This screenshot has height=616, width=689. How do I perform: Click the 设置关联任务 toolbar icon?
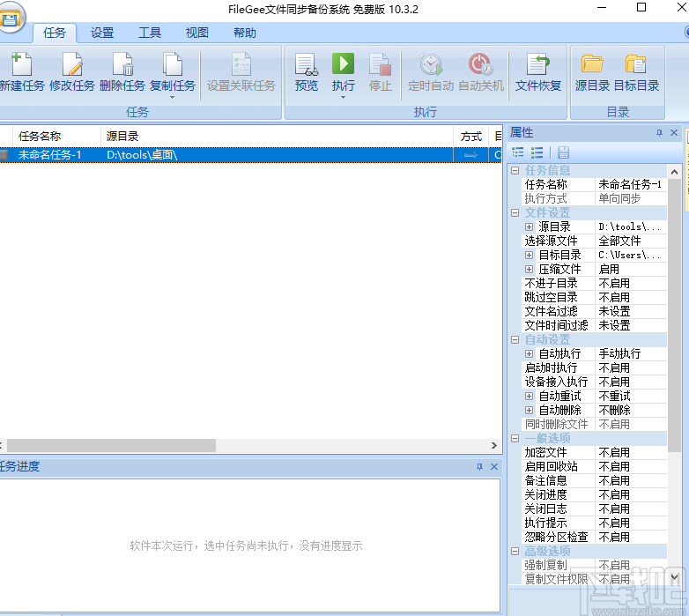click(x=241, y=64)
